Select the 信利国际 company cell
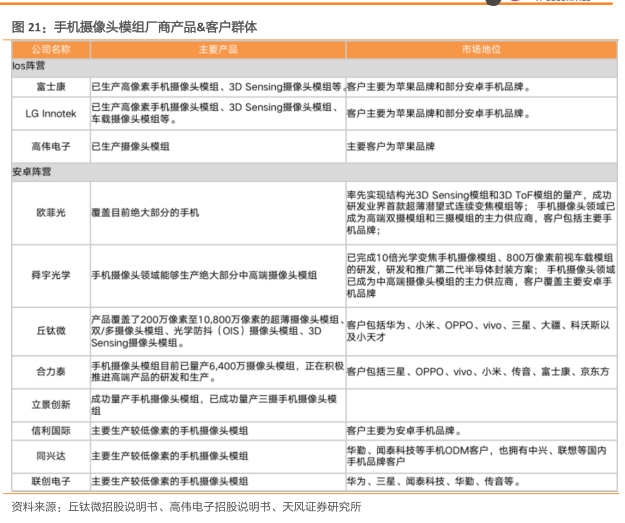 pos(50,431)
